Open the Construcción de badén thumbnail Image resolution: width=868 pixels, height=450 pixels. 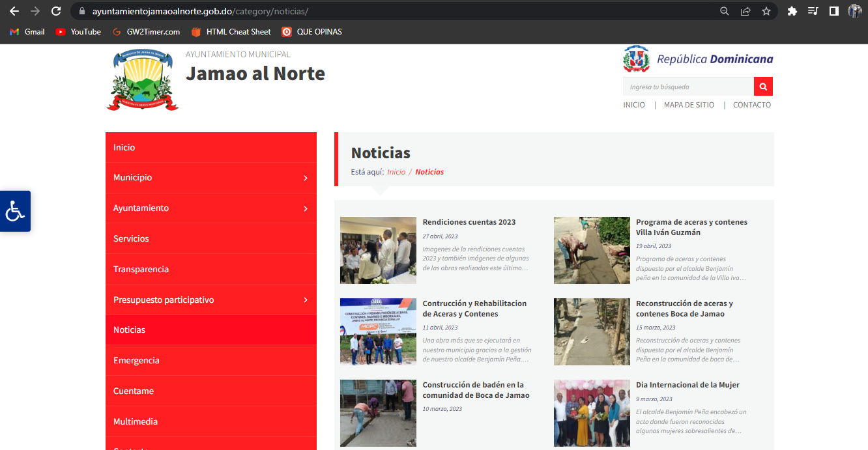tap(378, 413)
